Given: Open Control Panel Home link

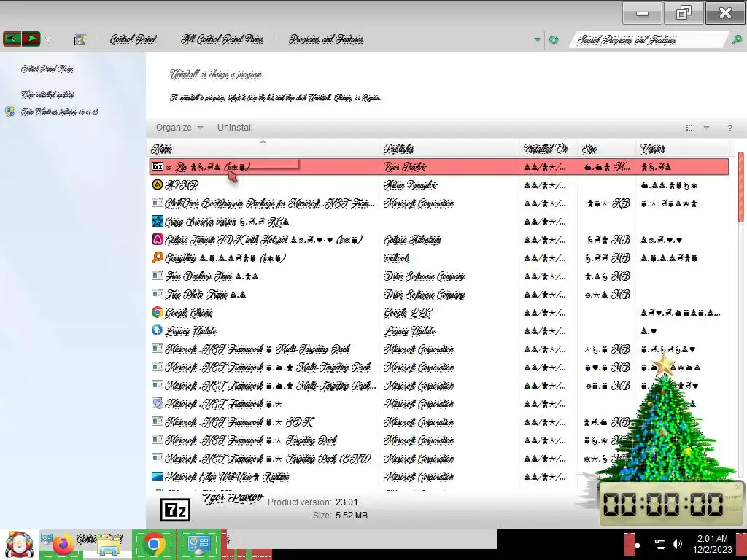Looking at the screenshot, I should 47,69.
